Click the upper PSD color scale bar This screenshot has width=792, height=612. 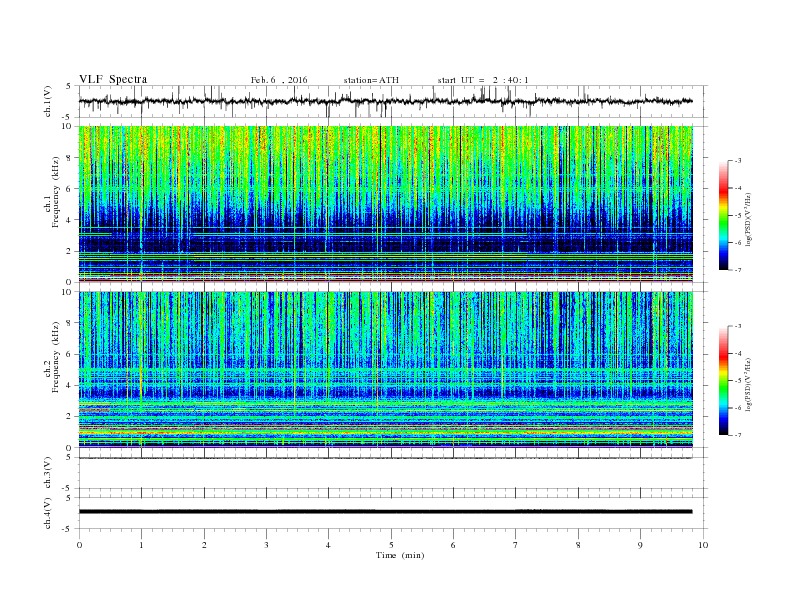pyautogui.click(x=724, y=216)
